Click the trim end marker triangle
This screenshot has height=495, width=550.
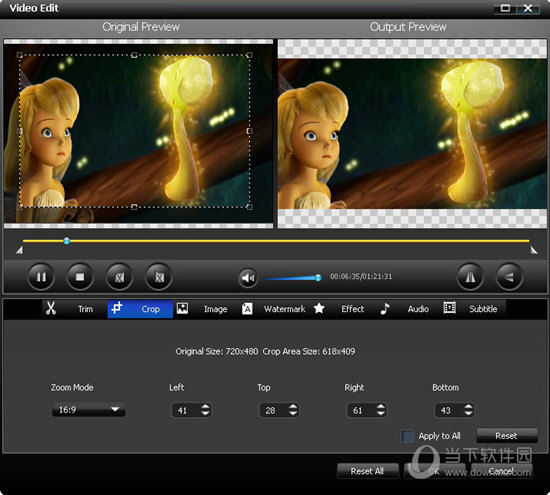pyautogui.click(x=534, y=250)
